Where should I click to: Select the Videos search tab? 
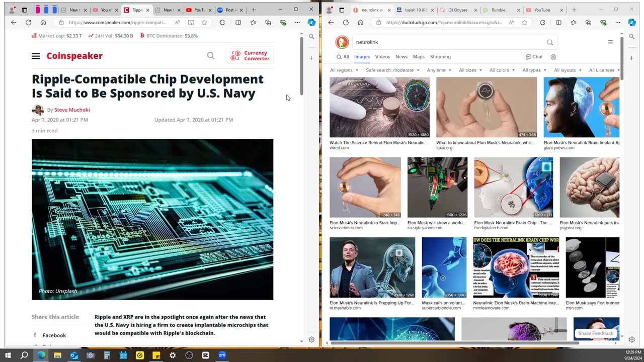click(x=382, y=57)
